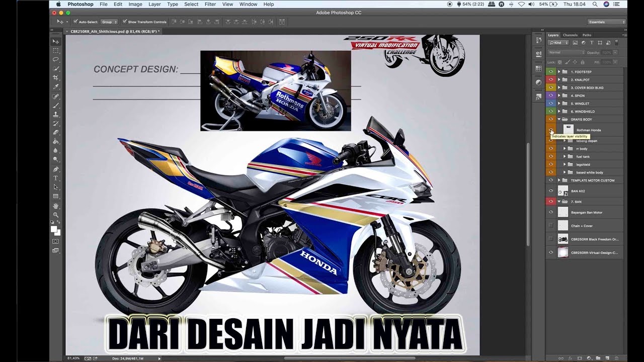Click the link layers icon

pos(561,357)
